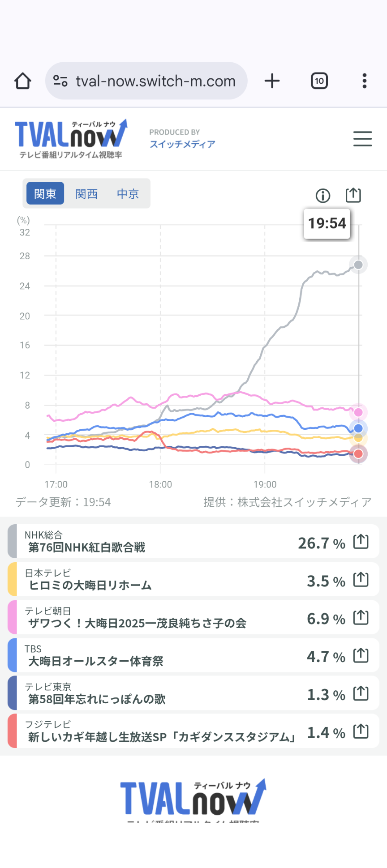Click the tval-now.switch-m.com address bar
Image resolution: width=387 pixels, height=868 pixels.
click(155, 81)
